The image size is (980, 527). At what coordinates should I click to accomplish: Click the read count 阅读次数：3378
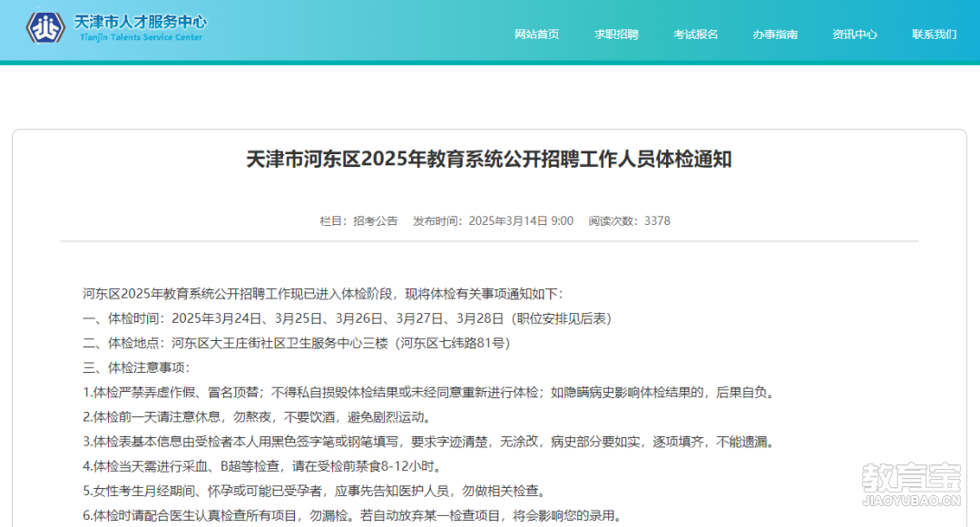[x=630, y=221]
